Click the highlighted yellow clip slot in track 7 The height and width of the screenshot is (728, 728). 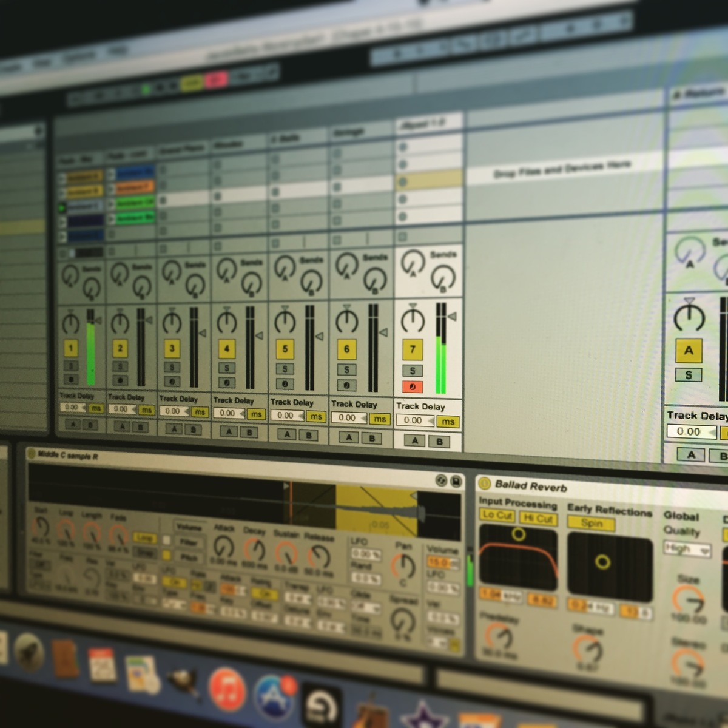(x=429, y=180)
